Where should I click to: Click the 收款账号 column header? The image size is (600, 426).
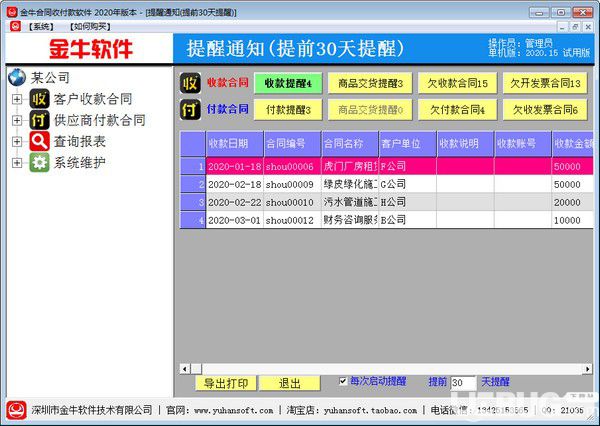pyautogui.click(x=523, y=144)
